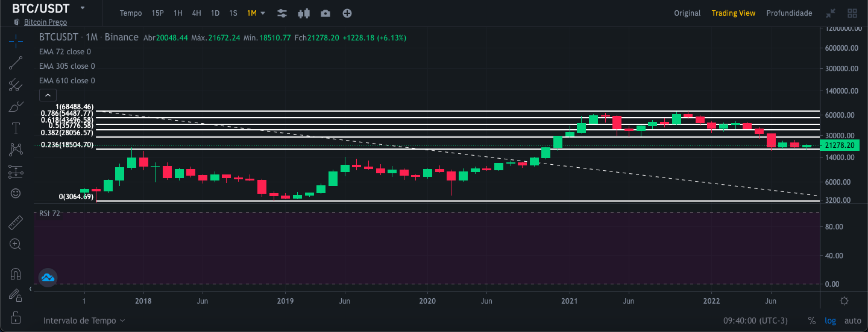Select the ruler measure tool
The height and width of the screenshot is (332, 868).
pyautogui.click(x=16, y=223)
